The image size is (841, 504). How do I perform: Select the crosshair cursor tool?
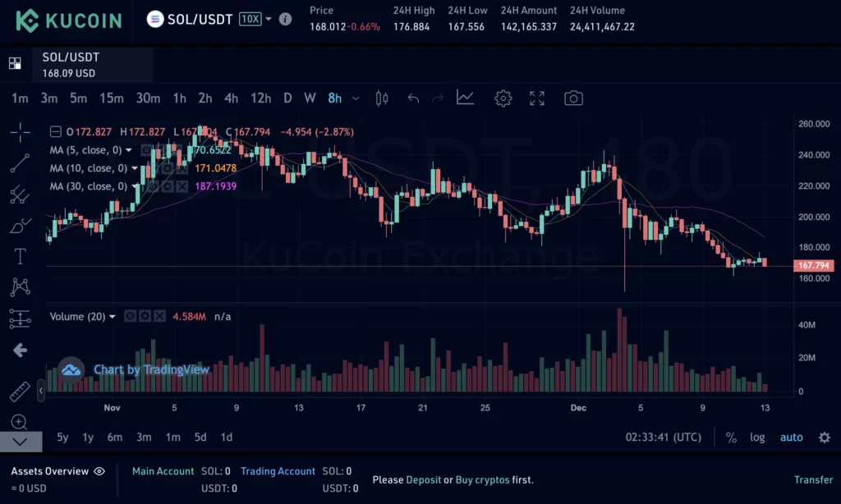[x=20, y=132]
